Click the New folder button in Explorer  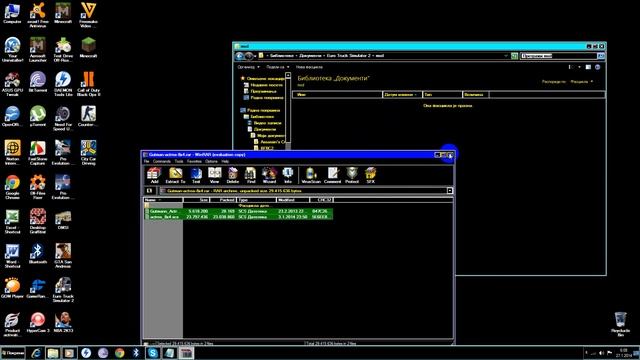click(309, 67)
